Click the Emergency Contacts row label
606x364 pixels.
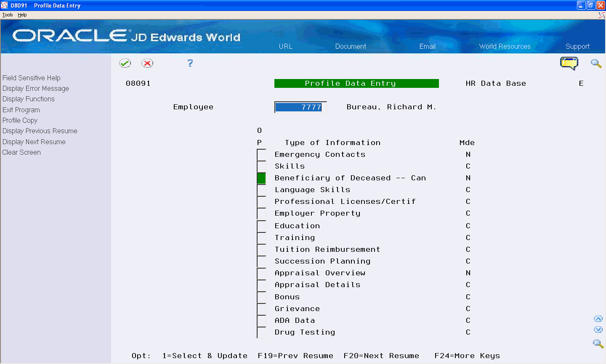tap(320, 155)
